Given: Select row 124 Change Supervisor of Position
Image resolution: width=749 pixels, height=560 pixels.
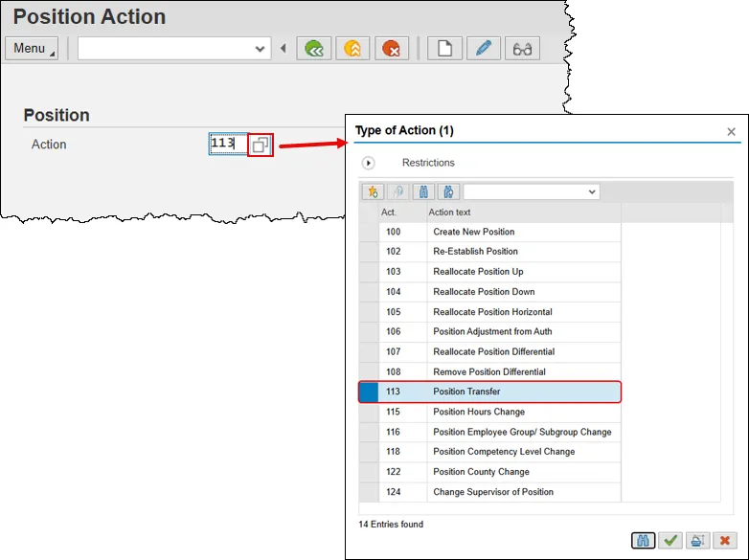Looking at the screenshot, I should tap(490, 492).
